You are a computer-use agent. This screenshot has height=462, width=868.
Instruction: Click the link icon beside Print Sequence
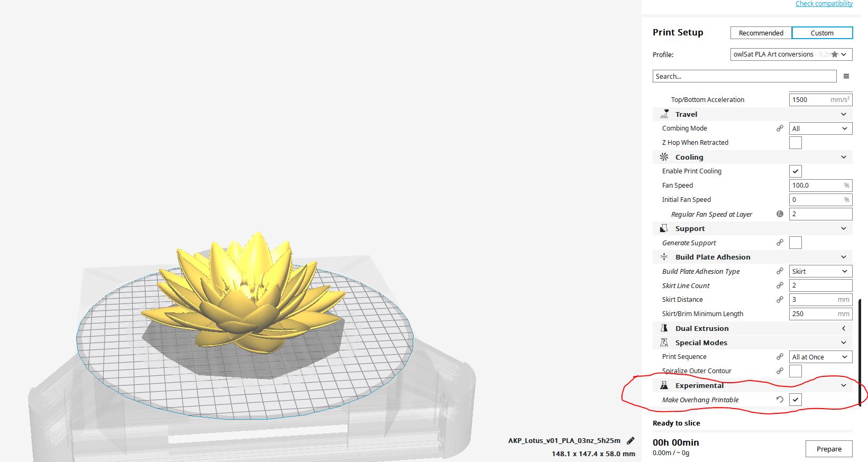pyautogui.click(x=780, y=357)
